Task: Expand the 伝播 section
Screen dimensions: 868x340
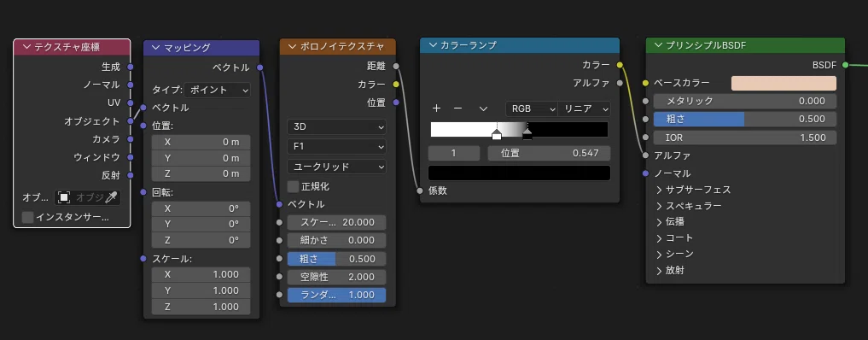Action: coord(659,222)
